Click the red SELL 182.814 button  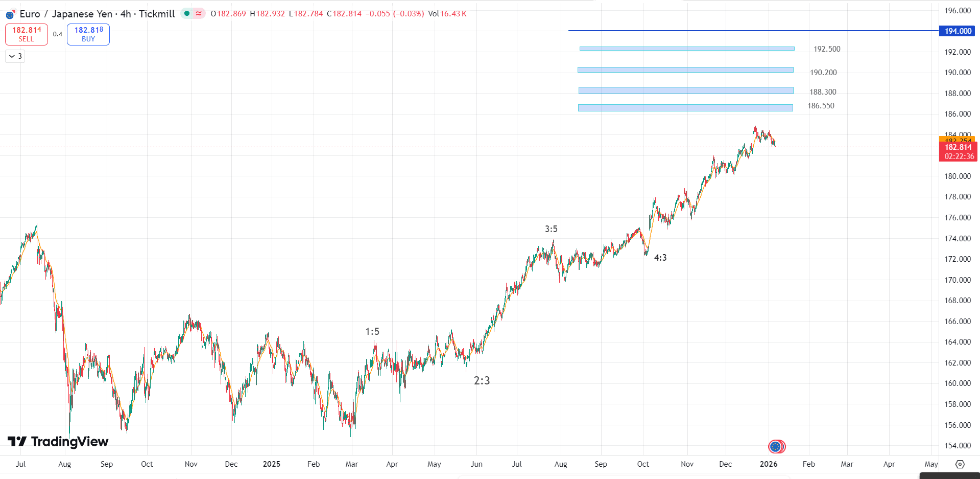tap(26, 34)
